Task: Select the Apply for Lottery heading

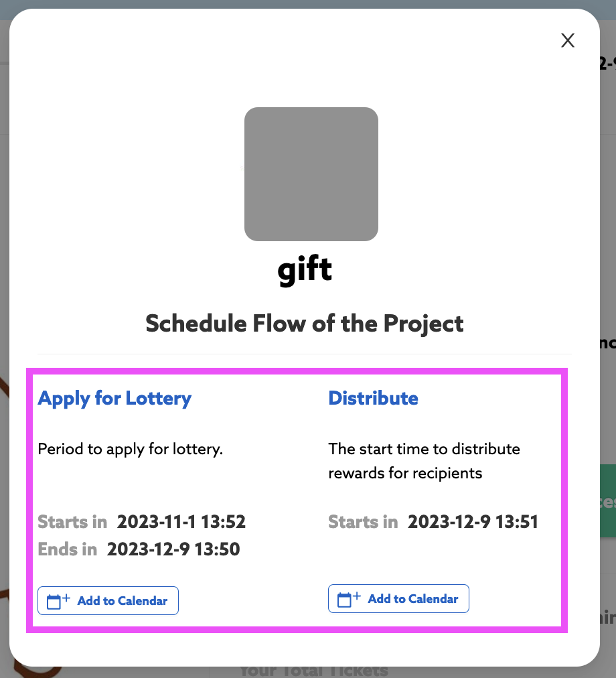Action: coord(114,398)
